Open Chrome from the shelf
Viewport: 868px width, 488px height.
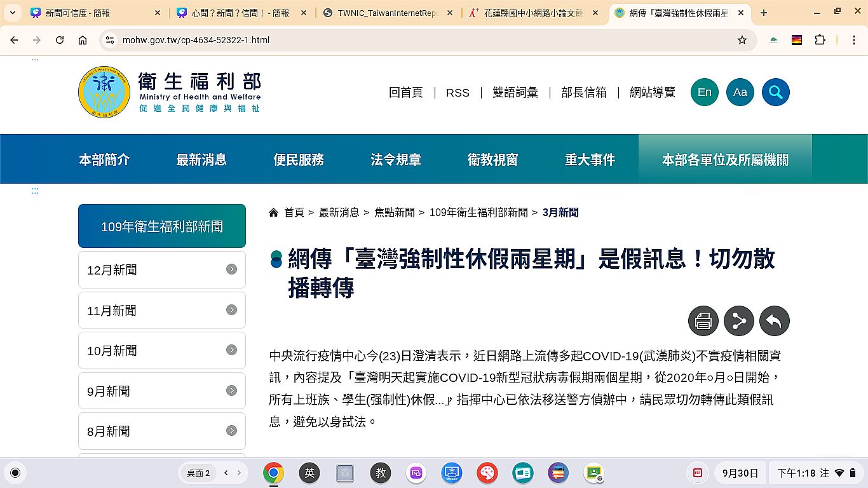pos(273,473)
